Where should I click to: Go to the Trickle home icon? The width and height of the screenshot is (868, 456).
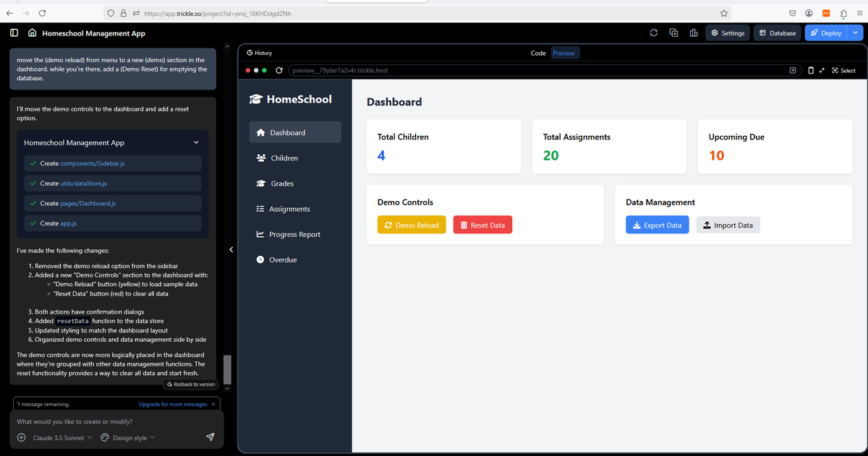[x=32, y=33]
